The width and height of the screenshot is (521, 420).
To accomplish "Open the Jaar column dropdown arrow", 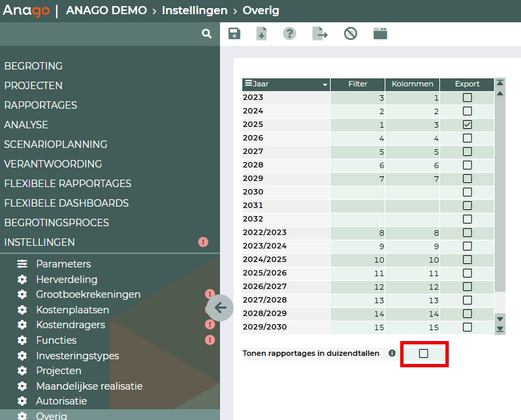I will click(x=325, y=85).
